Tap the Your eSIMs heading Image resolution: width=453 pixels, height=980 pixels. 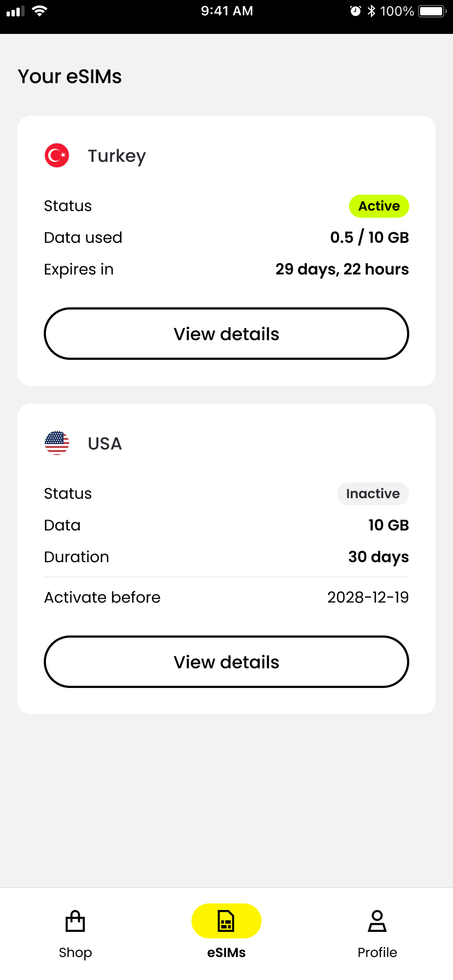click(x=70, y=77)
